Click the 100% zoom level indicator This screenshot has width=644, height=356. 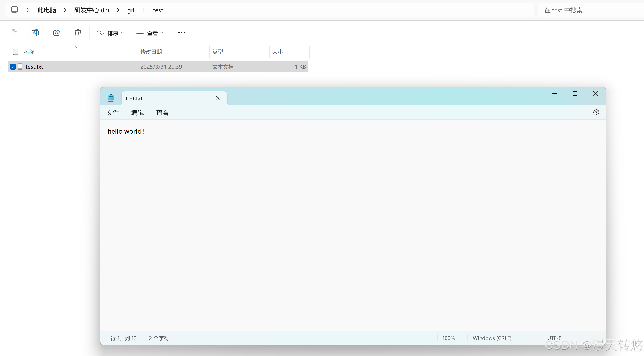448,338
